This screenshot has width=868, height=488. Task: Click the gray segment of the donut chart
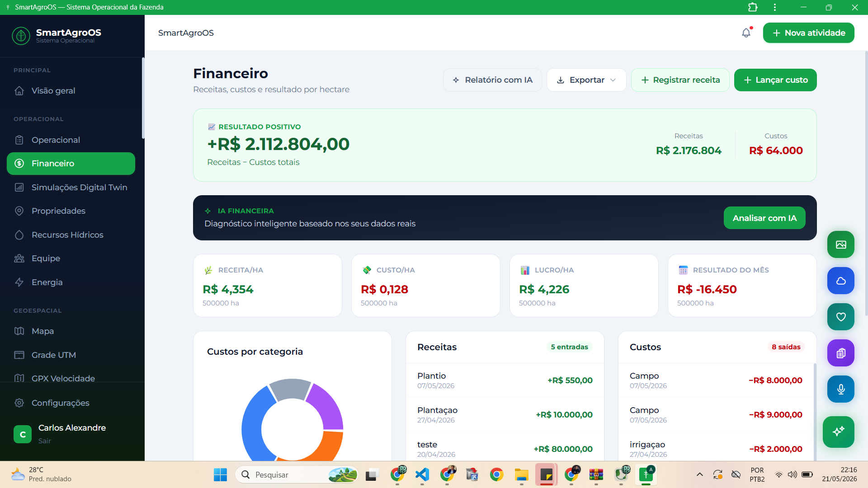pyautogui.click(x=290, y=389)
